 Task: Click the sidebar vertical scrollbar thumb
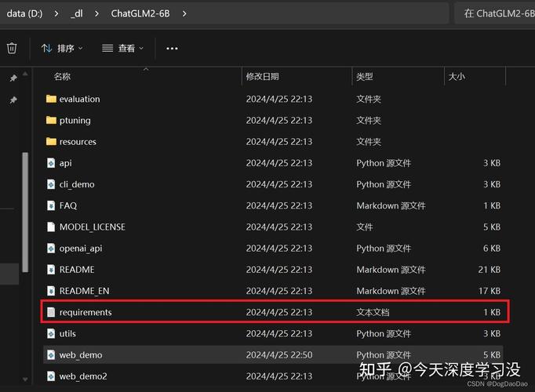click(25, 212)
